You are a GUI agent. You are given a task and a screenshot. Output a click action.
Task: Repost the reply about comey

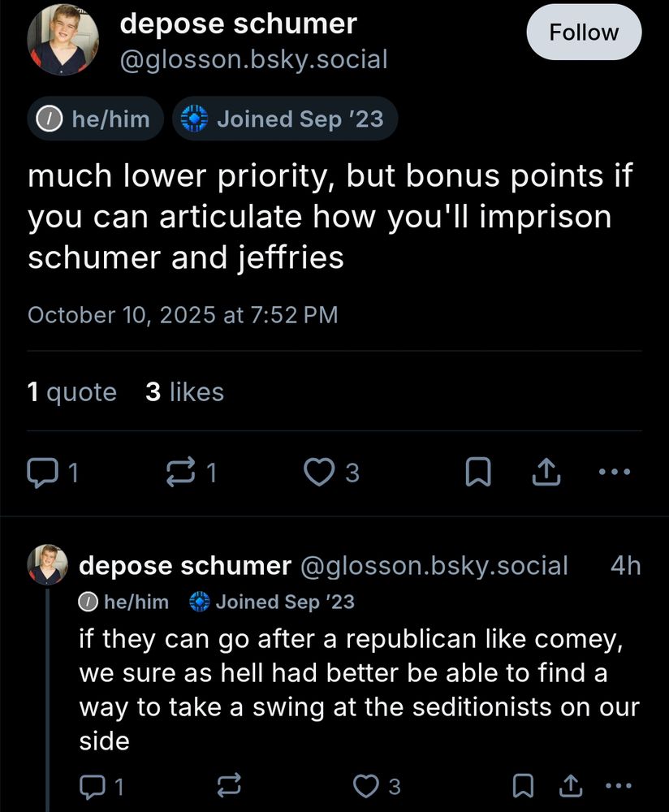[230, 785]
